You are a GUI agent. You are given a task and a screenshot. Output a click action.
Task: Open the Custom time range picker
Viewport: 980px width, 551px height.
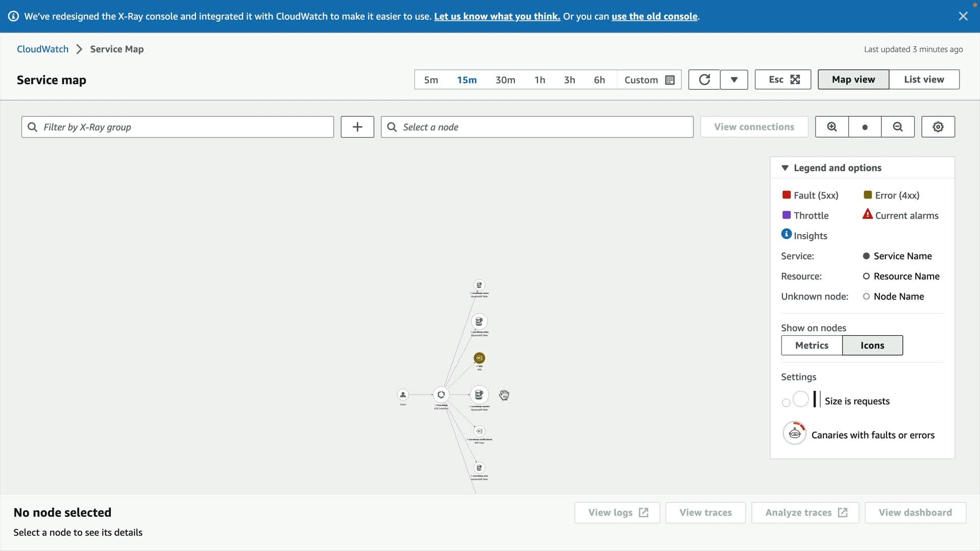(x=649, y=80)
